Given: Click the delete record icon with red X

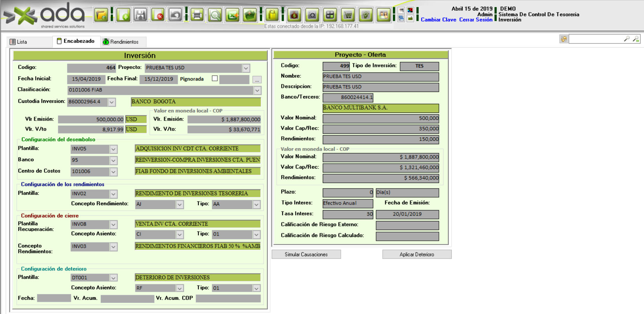Looking at the screenshot, I should [x=158, y=15].
